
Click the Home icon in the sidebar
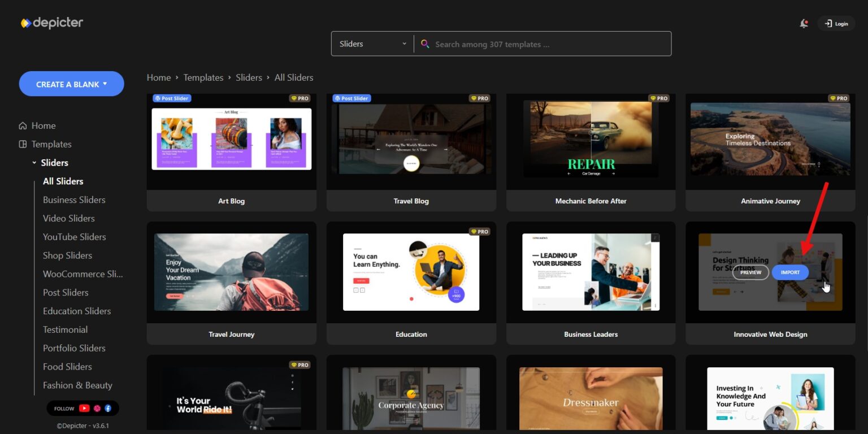(x=23, y=125)
